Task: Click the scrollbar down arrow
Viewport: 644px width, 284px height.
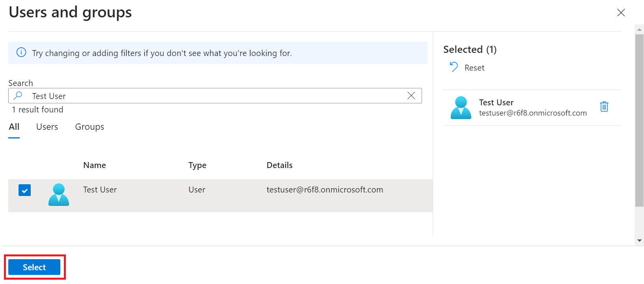Action: coord(639,241)
